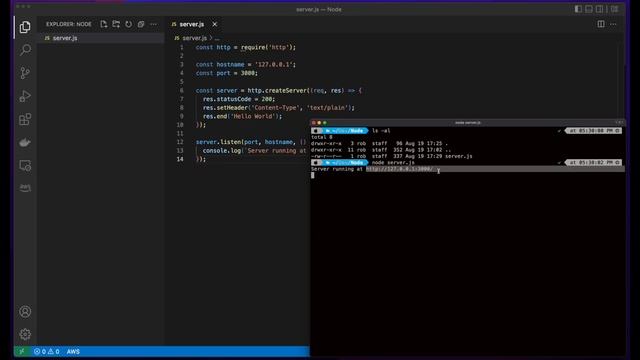This screenshot has height=360, width=640.
Task: Click 'createServer' call on line 6
Action: (x=287, y=91)
